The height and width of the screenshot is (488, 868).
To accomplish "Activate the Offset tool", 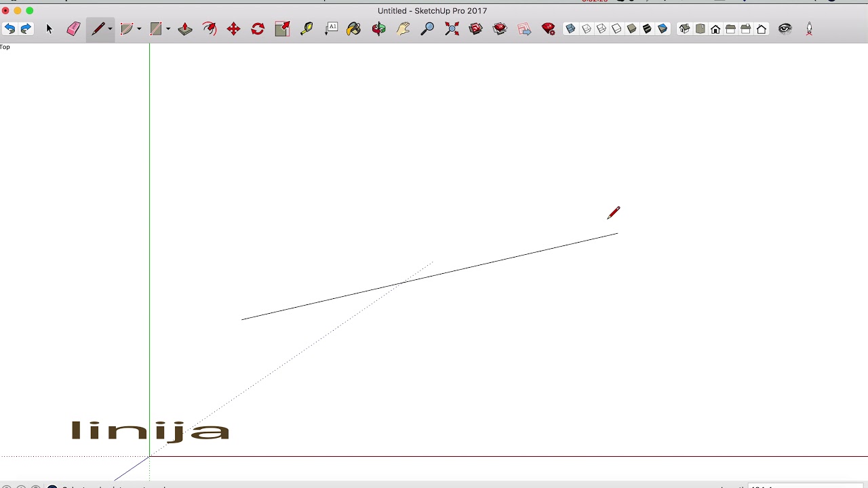I will (210, 28).
